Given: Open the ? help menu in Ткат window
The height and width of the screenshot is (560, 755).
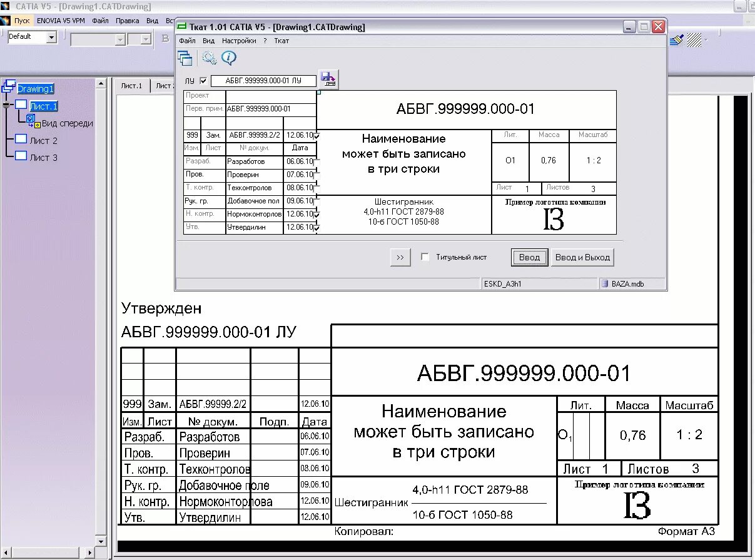Looking at the screenshot, I should [265, 41].
